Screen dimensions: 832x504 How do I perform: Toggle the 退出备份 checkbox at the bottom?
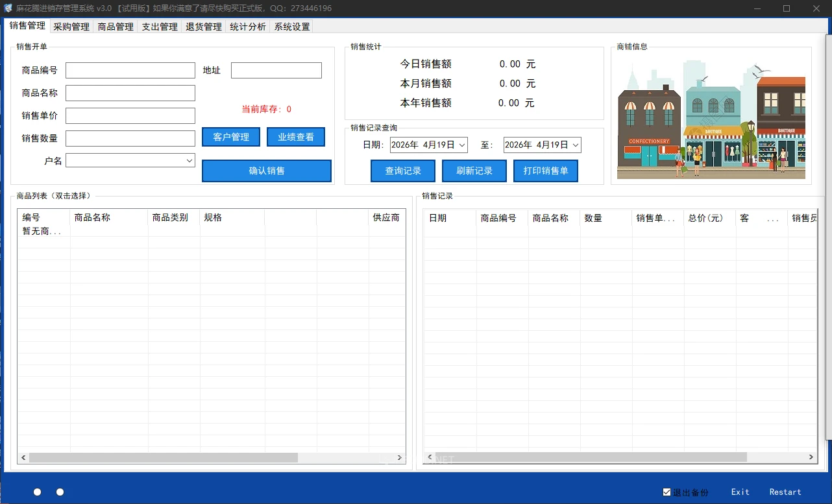click(x=667, y=492)
